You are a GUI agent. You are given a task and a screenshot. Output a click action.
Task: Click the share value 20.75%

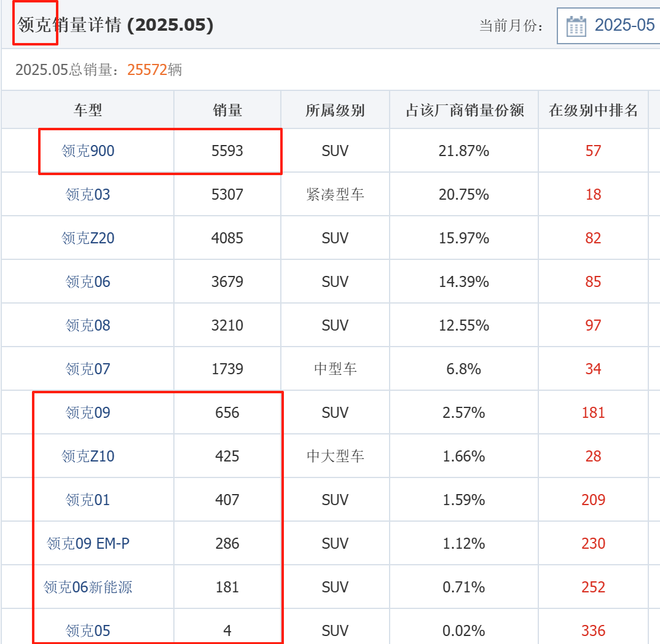[464, 194]
